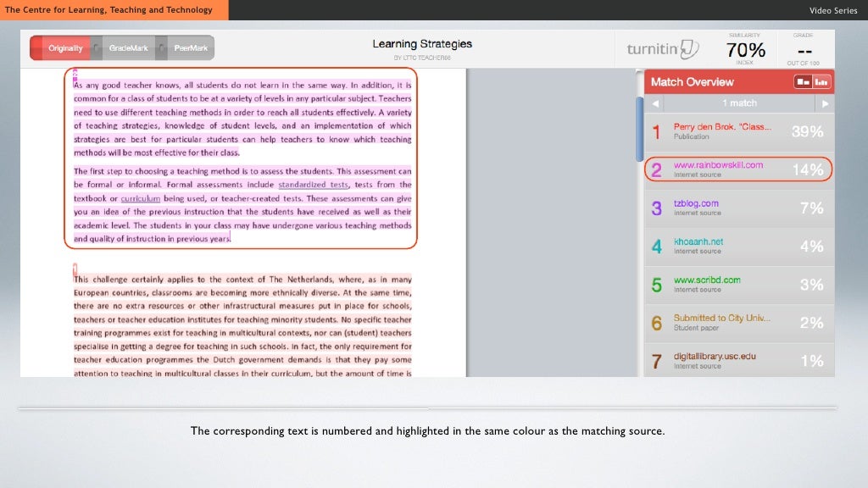Screen dimensions: 868x488
Task: Switch to bar chart breakdown view icon
Action: (821, 82)
